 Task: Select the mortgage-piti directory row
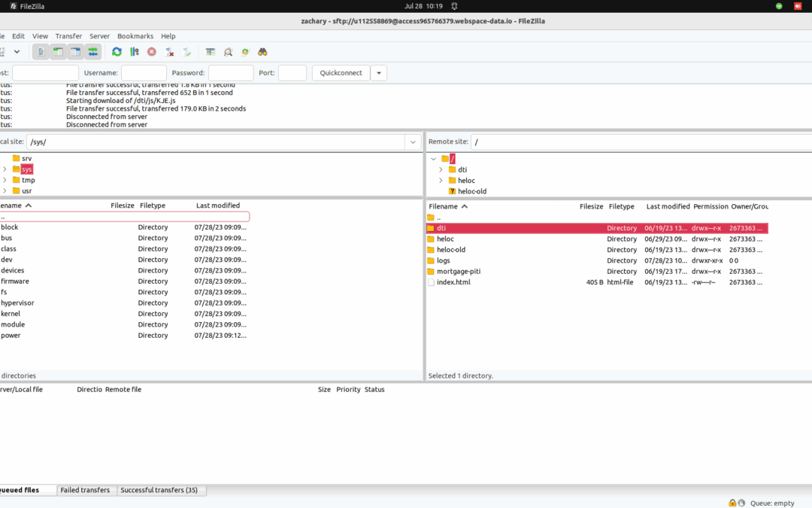(597, 272)
